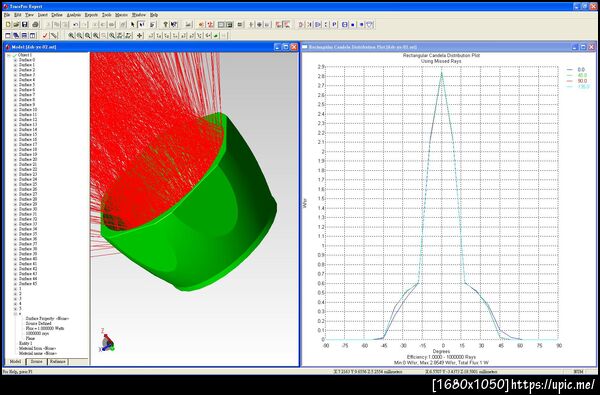Click the green shape icon in second toolbar
Image resolution: width=600 pixels, height=395 pixels.
pyautogui.click(x=216, y=36)
